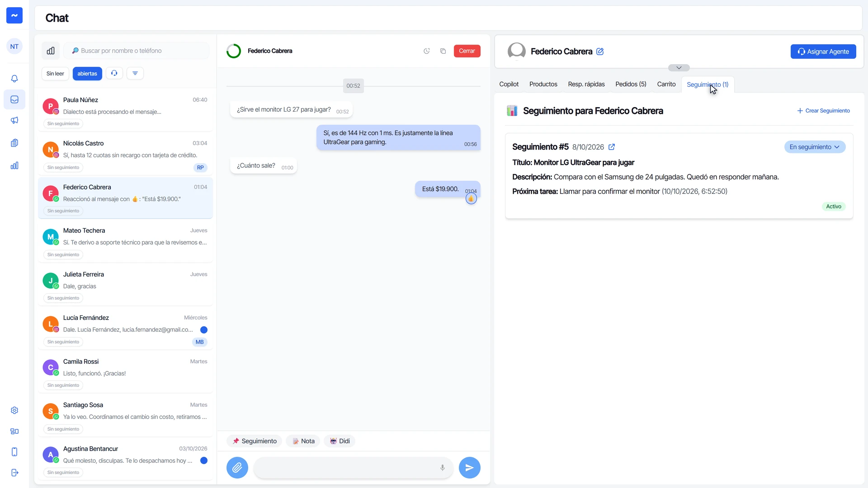
Task: Open the filter options dropdown icon
Action: point(135,73)
